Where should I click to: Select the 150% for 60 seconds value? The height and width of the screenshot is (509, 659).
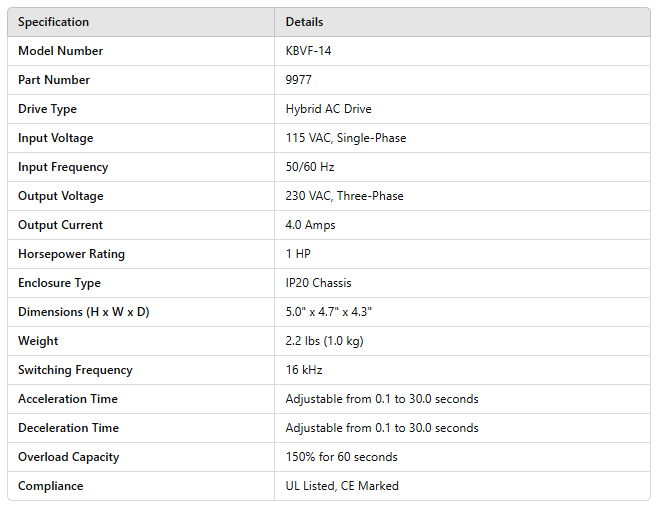341,457
